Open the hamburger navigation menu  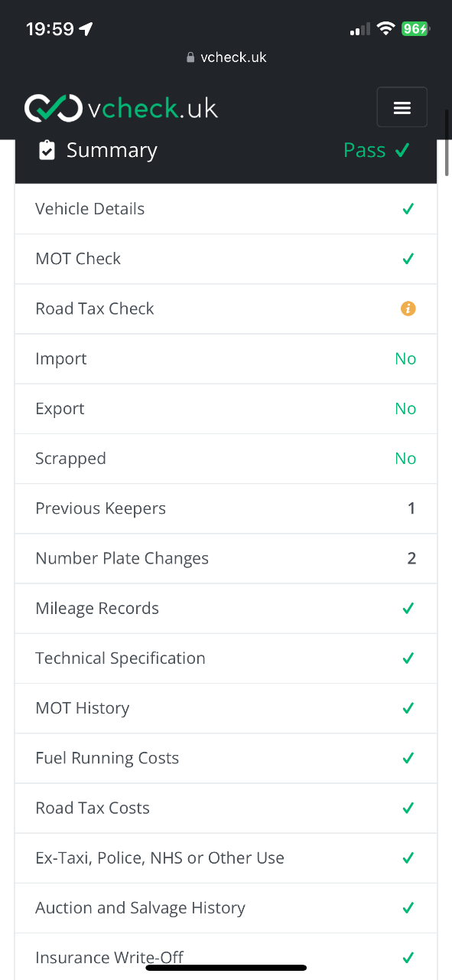(402, 107)
